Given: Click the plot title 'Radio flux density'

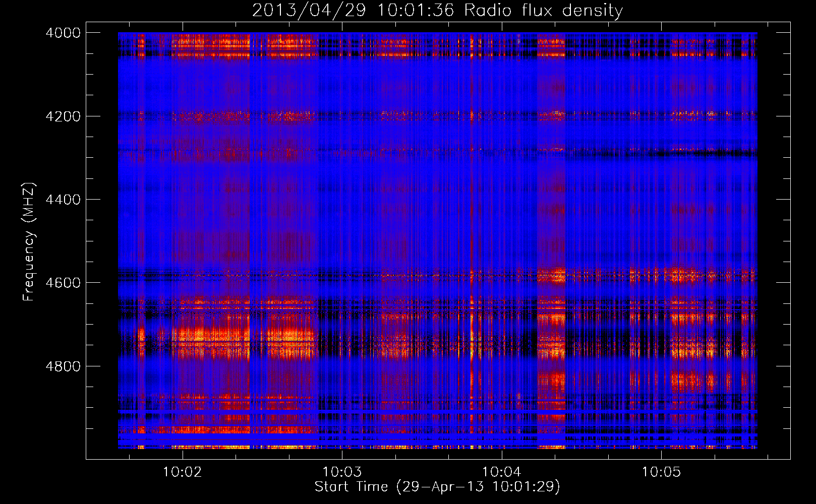Looking at the screenshot, I should click(543, 11).
